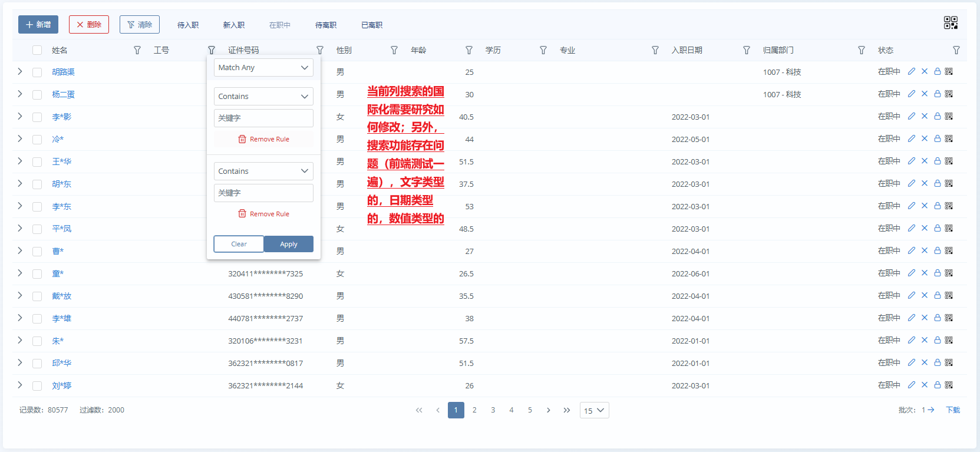Image resolution: width=980 pixels, height=452 pixels.
Task: Open the filter icon on 状态 column
Action: tap(956, 50)
